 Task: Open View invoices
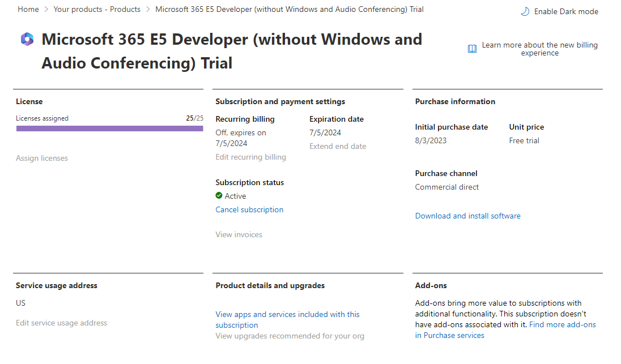pyautogui.click(x=239, y=234)
